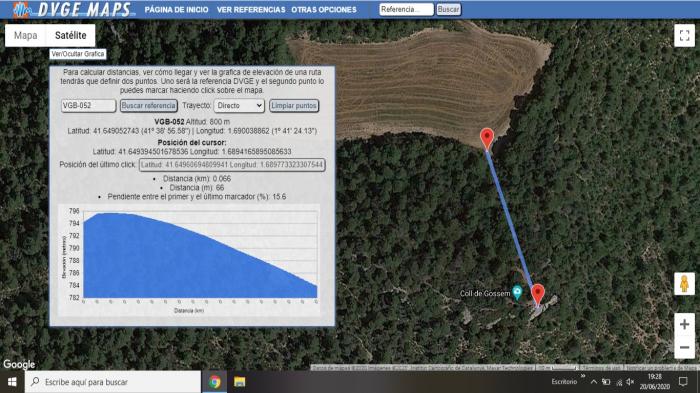Open Chrome from the taskbar

pos(215,382)
